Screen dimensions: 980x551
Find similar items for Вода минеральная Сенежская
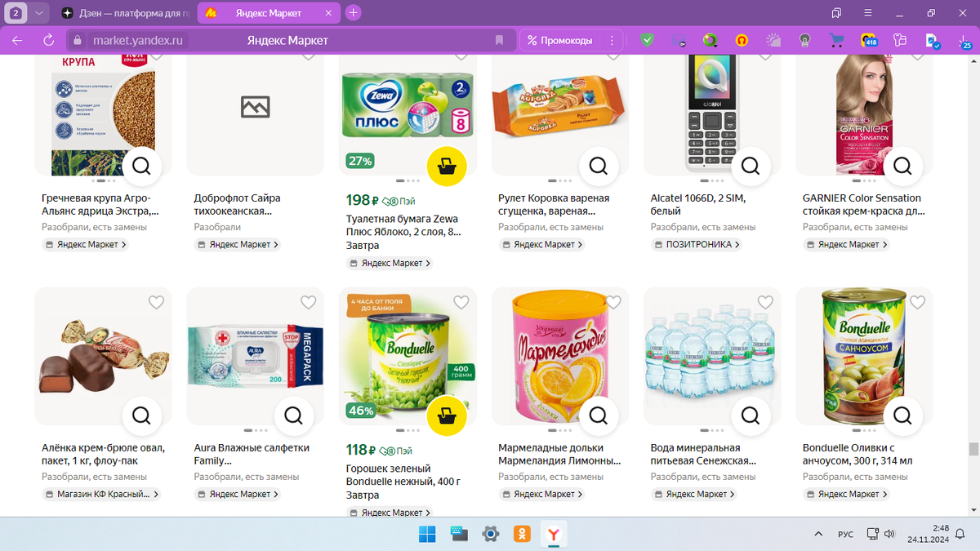751,415
